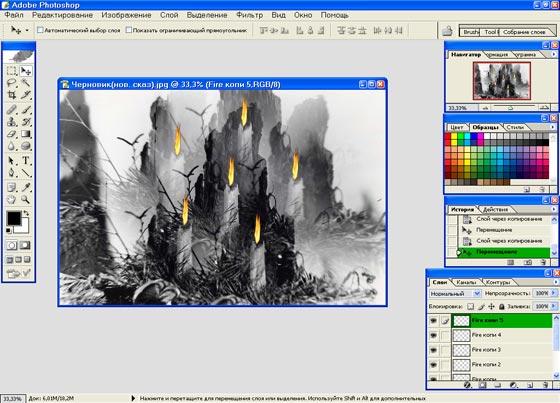Image resolution: width=560 pixels, height=403 pixels.
Task: Open History panel flyout menu arrow
Action: (553, 209)
